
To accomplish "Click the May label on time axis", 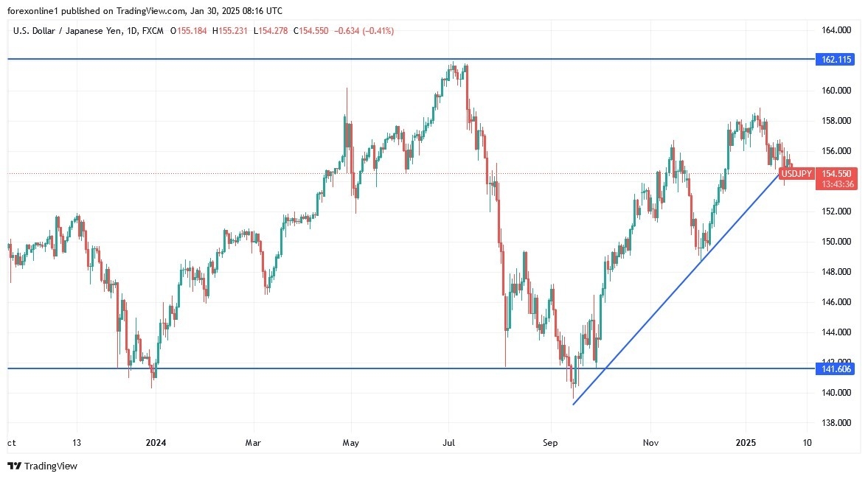I will coord(351,443).
